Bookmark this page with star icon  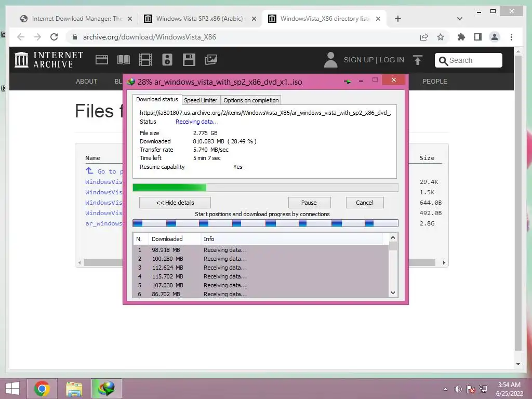click(x=441, y=37)
